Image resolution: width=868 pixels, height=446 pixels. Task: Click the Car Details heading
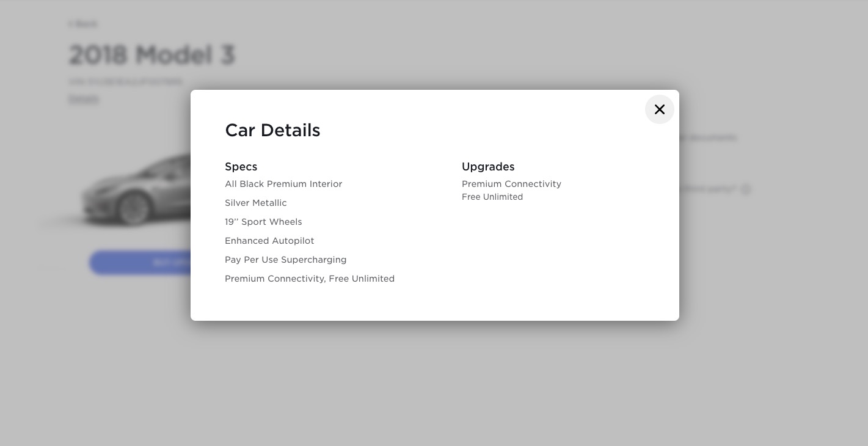(272, 130)
